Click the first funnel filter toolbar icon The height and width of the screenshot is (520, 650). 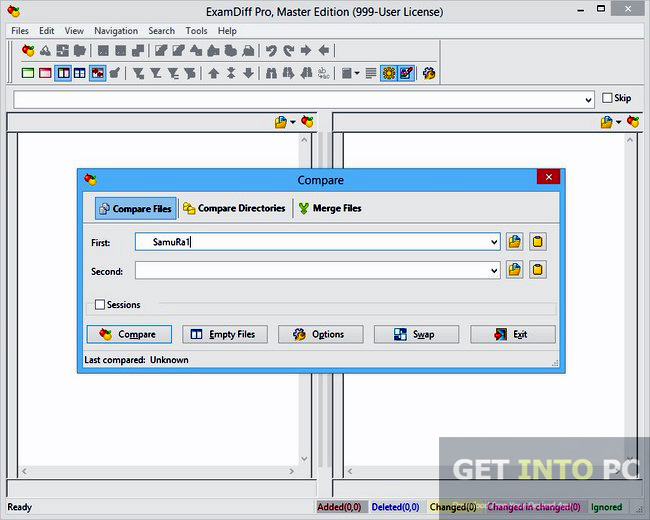click(x=138, y=73)
